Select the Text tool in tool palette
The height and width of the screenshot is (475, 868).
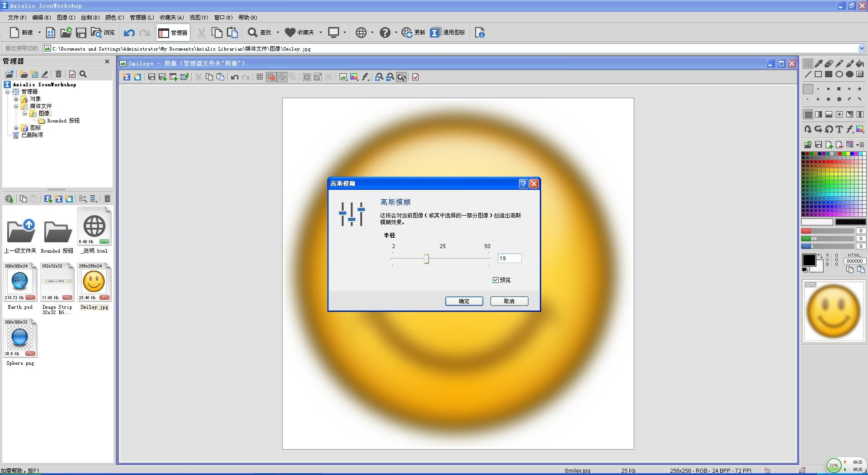(839, 129)
